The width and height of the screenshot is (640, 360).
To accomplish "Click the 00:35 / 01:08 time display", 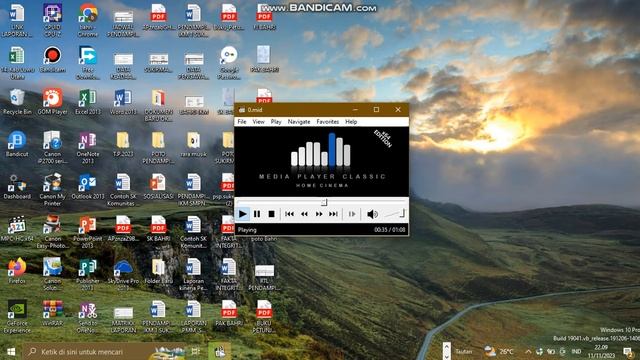I will coord(390,230).
